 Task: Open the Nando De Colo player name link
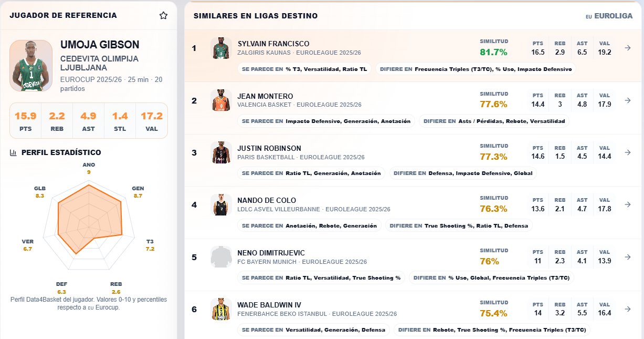267,200
